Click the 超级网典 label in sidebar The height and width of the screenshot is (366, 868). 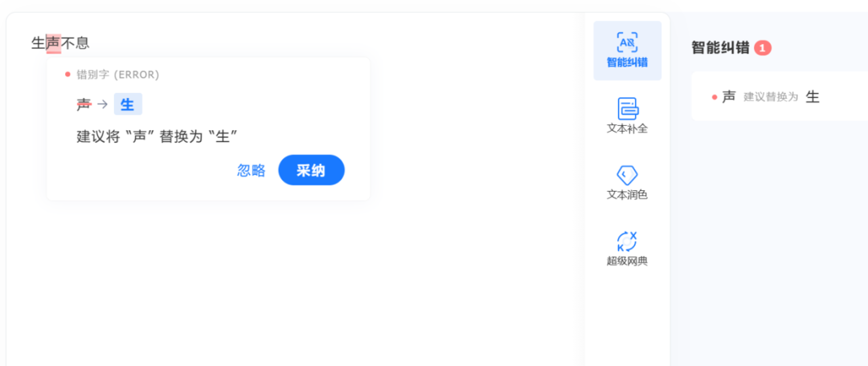[x=627, y=262]
